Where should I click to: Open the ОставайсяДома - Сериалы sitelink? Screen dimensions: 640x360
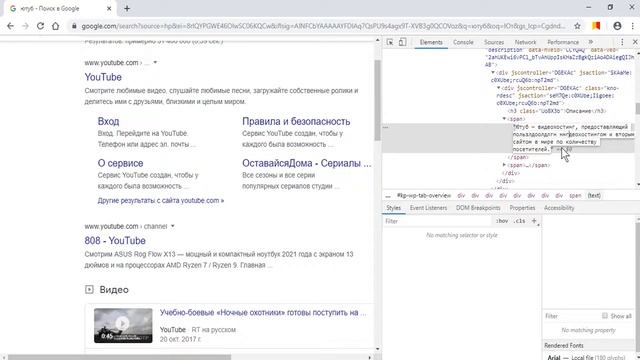pos(307,163)
